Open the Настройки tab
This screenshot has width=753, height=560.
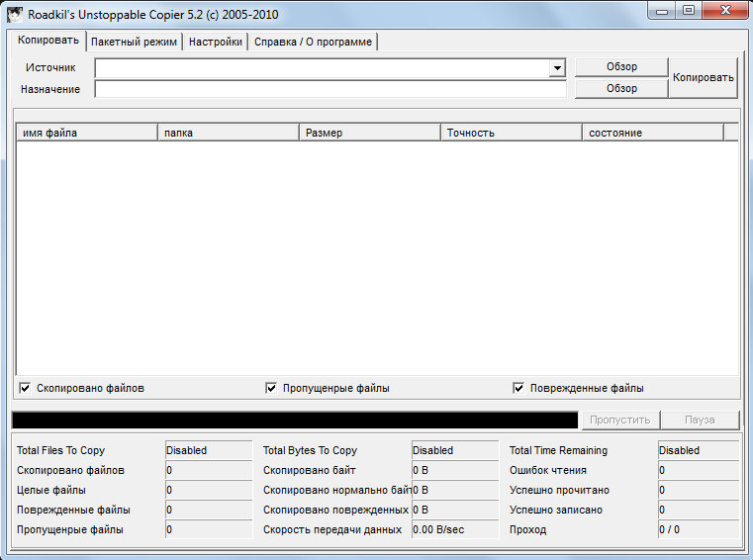click(x=215, y=42)
